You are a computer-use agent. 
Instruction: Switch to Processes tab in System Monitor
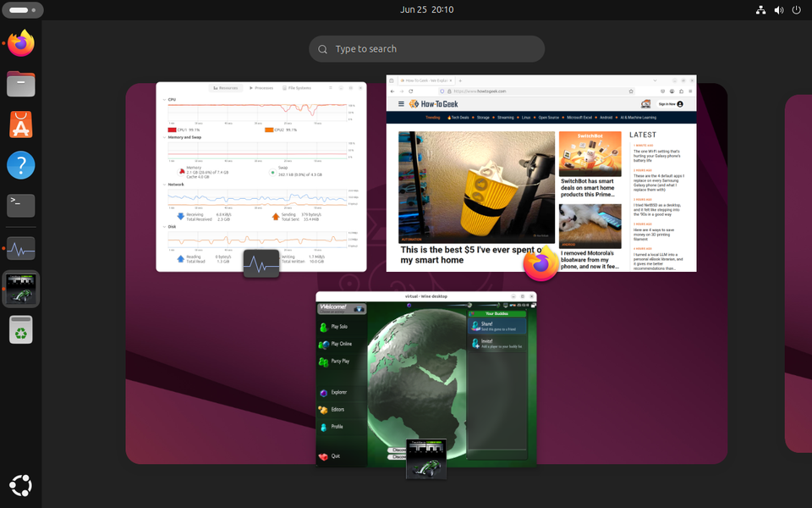coord(261,88)
